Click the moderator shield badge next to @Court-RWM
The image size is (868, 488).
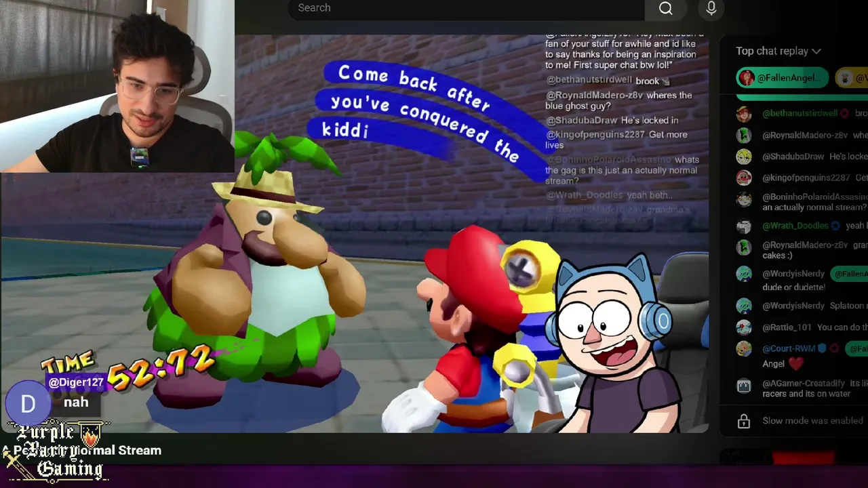coord(822,349)
